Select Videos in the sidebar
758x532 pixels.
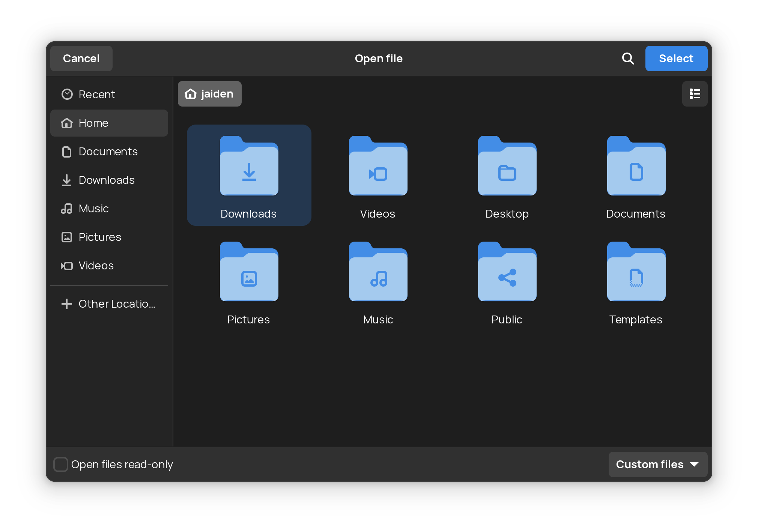coord(109,266)
